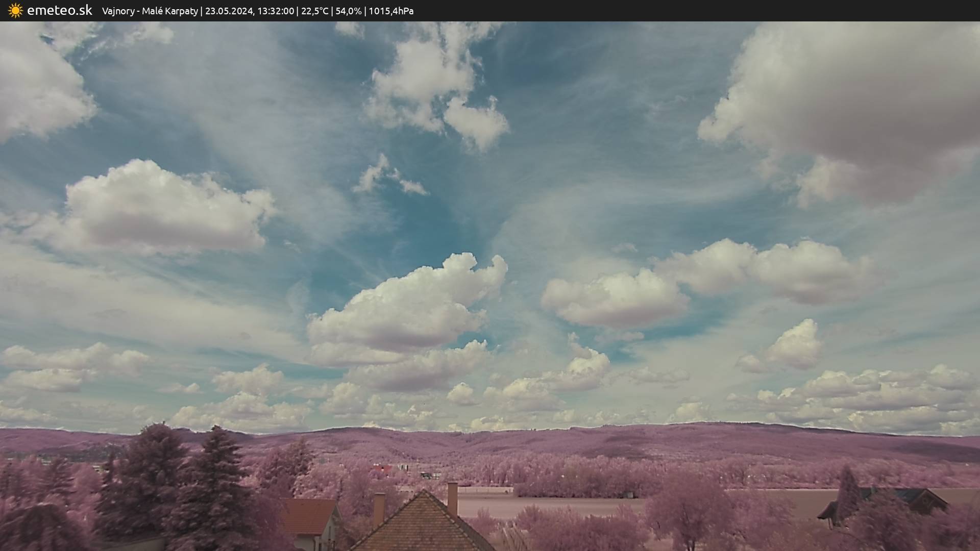Click the 1015,4hPa pressure reading
This screenshot has width=980, height=551.
391,11
